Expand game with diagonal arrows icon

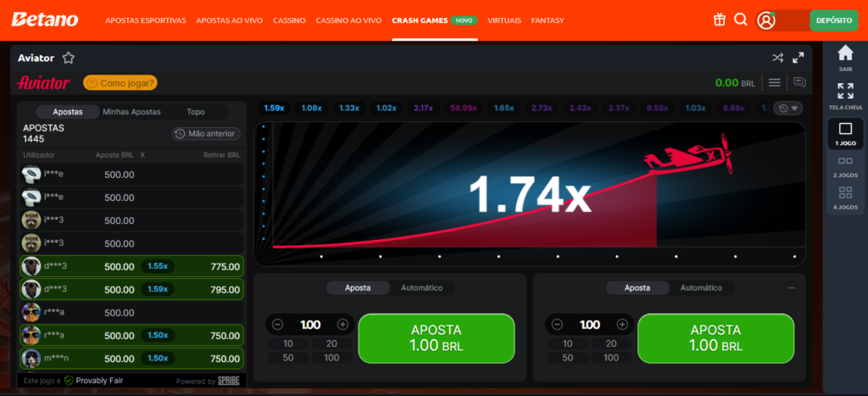pos(798,58)
